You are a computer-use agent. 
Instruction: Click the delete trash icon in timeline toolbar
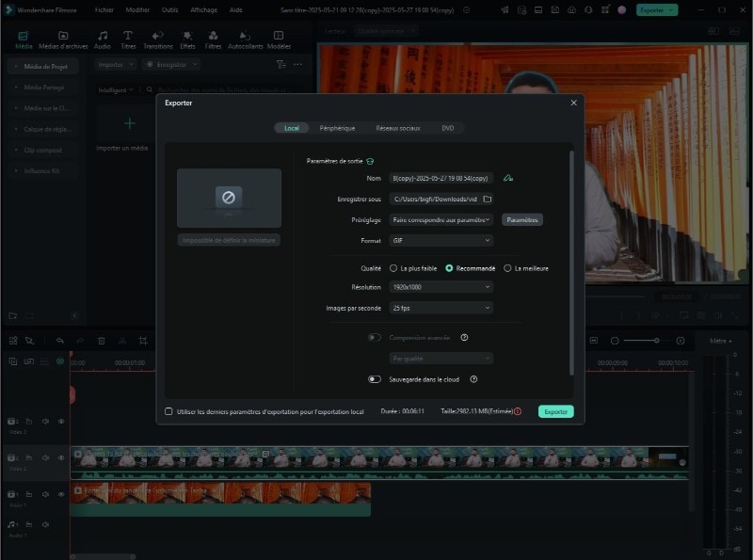coord(102,341)
